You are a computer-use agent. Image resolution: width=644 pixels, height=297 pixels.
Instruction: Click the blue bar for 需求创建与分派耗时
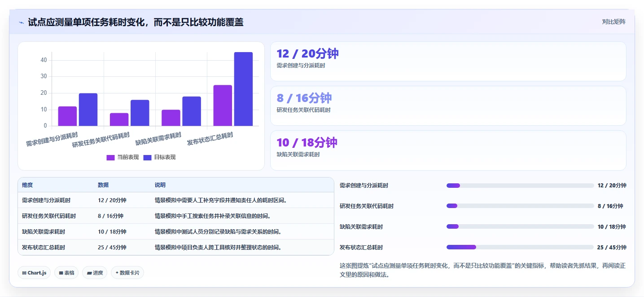[x=88, y=110]
